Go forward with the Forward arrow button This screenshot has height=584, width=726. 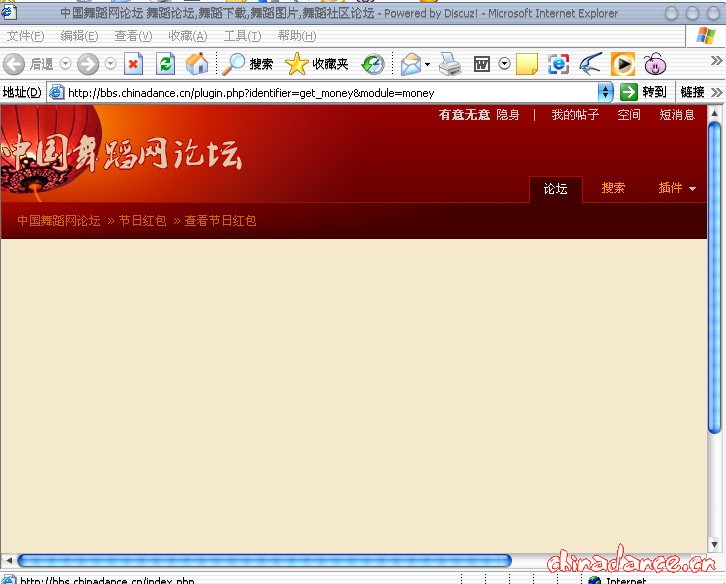(88, 64)
